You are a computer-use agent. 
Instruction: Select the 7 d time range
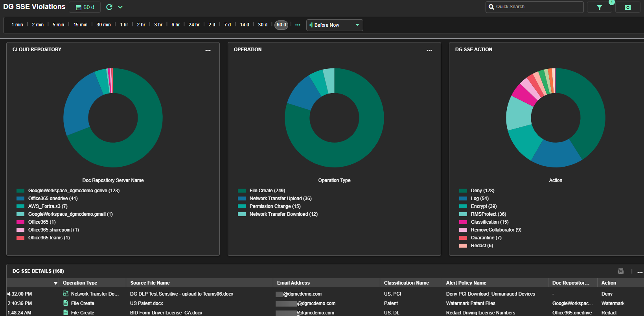click(x=227, y=25)
